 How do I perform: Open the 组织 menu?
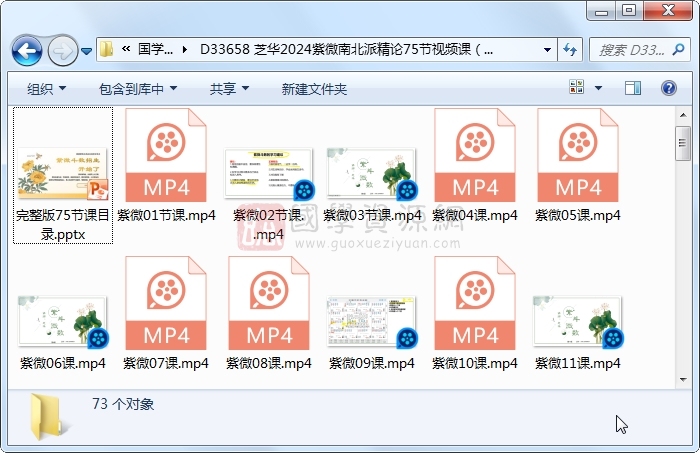[46, 89]
